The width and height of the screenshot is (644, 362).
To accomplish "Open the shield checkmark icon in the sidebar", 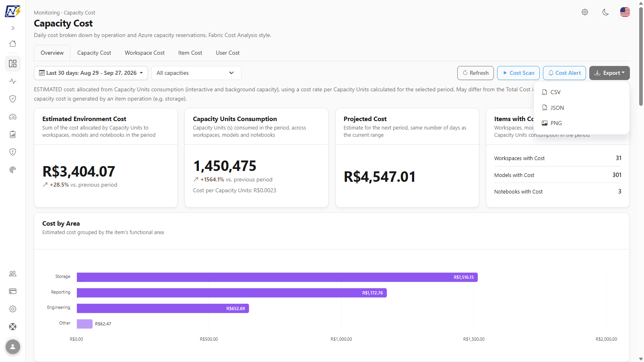I will [x=13, y=99].
